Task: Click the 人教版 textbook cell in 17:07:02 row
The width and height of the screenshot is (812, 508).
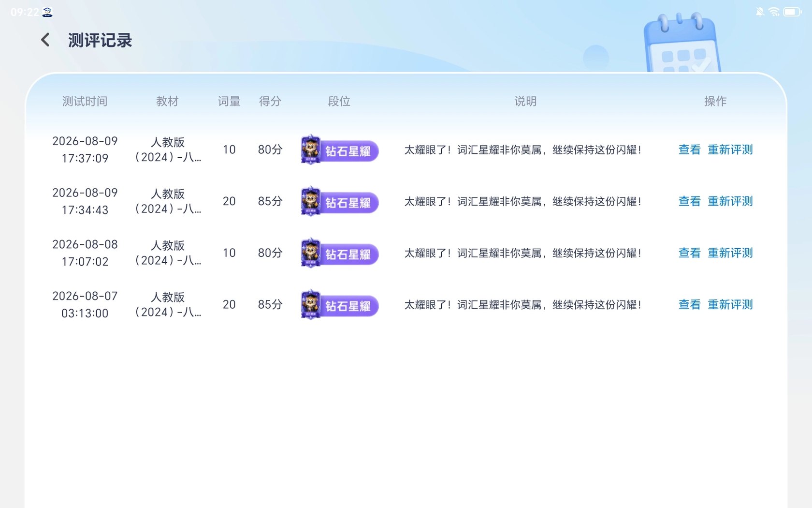Action: click(x=168, y=253)
